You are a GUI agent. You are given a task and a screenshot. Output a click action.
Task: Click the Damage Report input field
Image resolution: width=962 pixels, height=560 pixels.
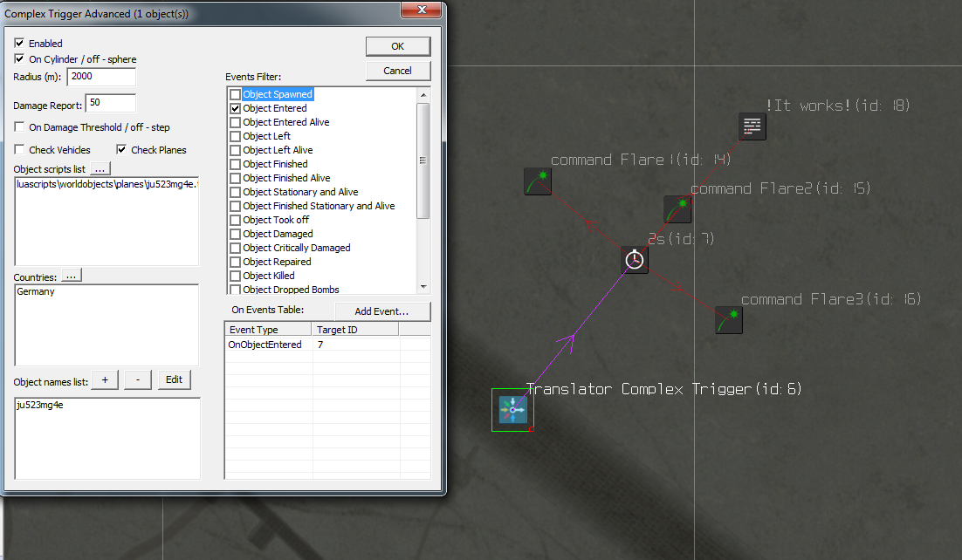point(111,103)
